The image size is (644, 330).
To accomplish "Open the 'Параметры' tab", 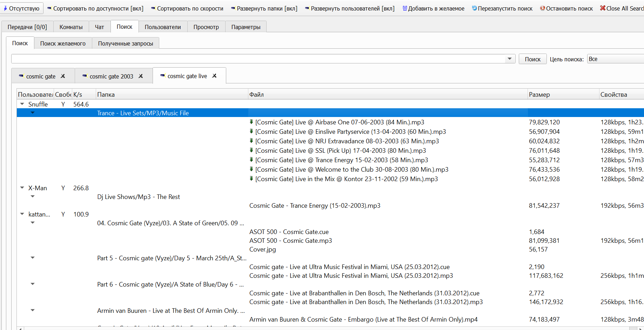I will 246,27.
